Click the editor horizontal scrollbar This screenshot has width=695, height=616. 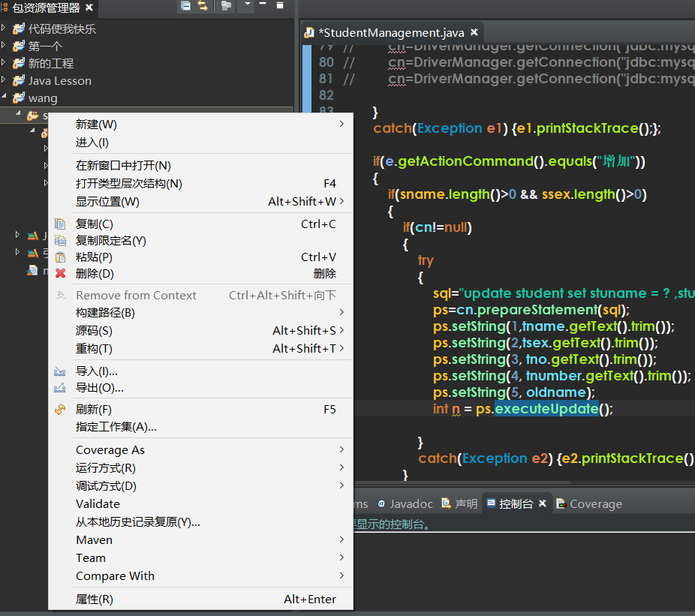point(461,482)
